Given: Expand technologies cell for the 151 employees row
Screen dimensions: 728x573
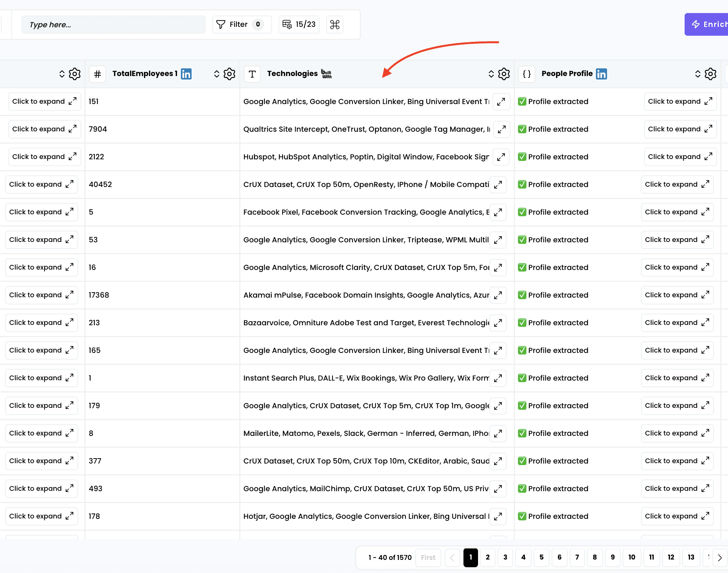Looking at the screenshot, I should pyautogui.click(x=501, y=101).
